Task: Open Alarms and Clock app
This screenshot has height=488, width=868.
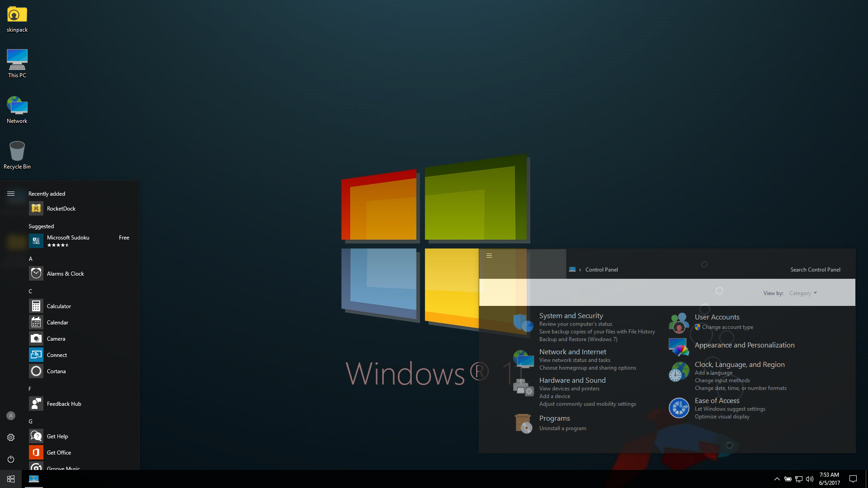Action: (65, 273)
